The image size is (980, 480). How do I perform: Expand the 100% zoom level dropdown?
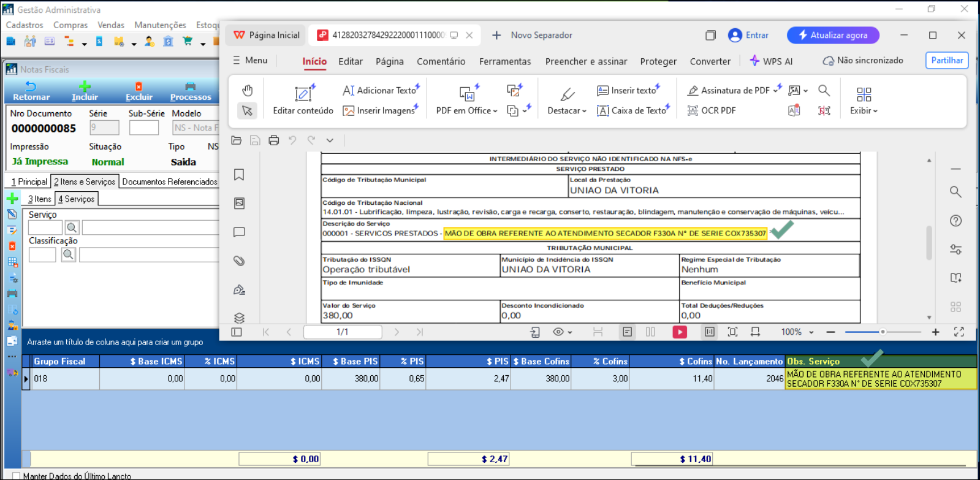811,332
